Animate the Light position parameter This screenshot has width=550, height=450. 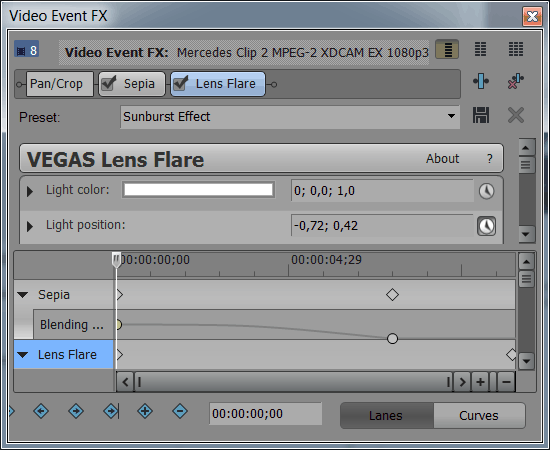click(x=487, y=226)
